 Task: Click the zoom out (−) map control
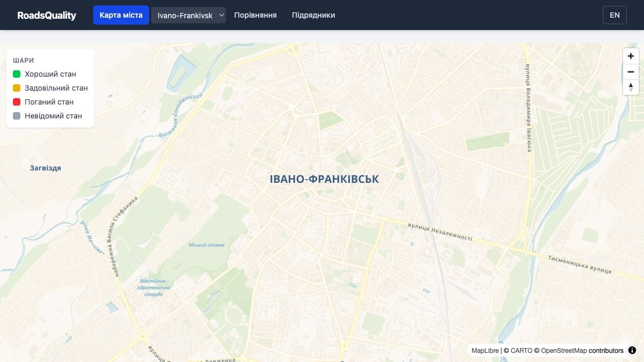631,71
